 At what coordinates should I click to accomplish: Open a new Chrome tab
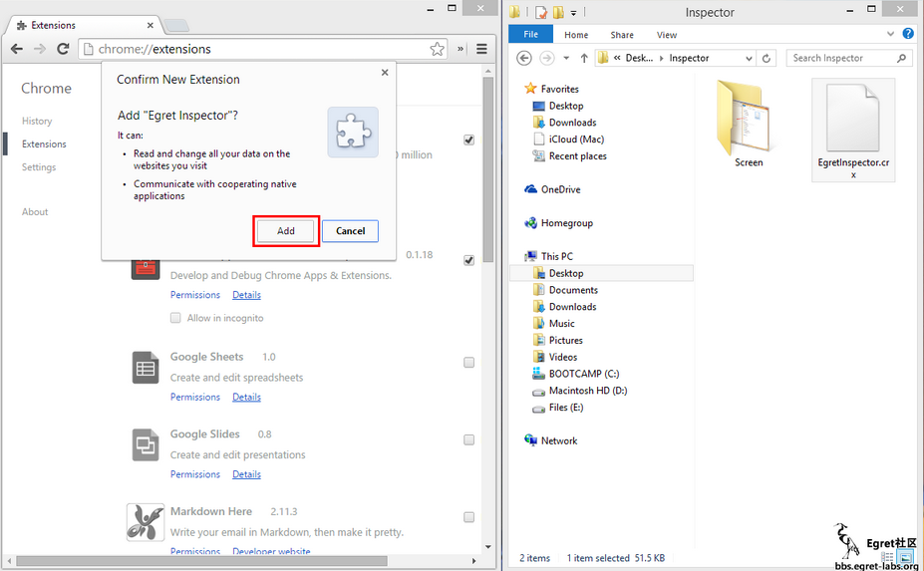coord(176,25)
